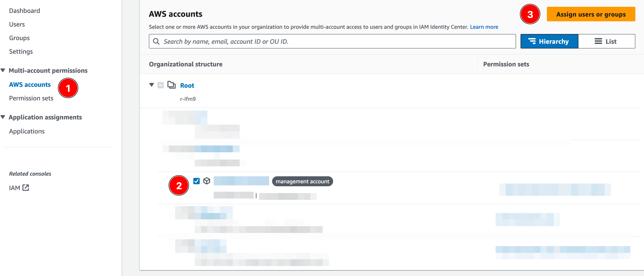
Task: Uncheck the management account checkbox
Action: pyautogui.click(x=197, y=181)
